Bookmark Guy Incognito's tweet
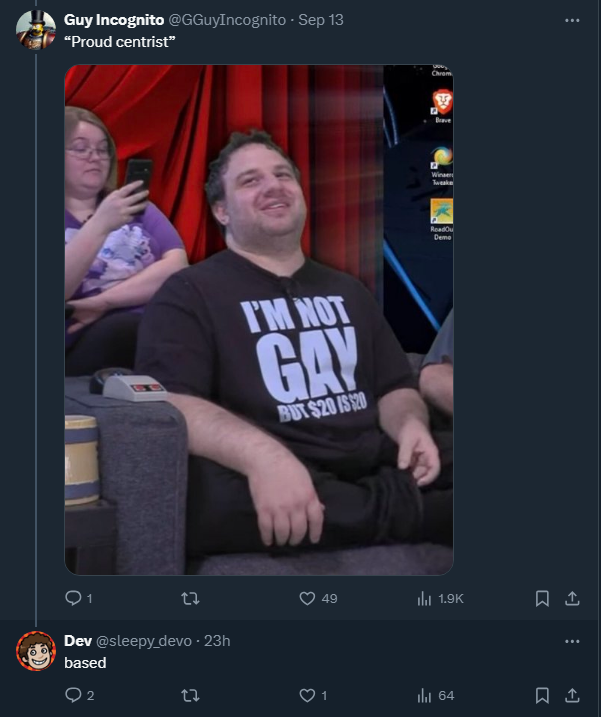The width and height of the screenshot is (601, 717). [542, 598]
